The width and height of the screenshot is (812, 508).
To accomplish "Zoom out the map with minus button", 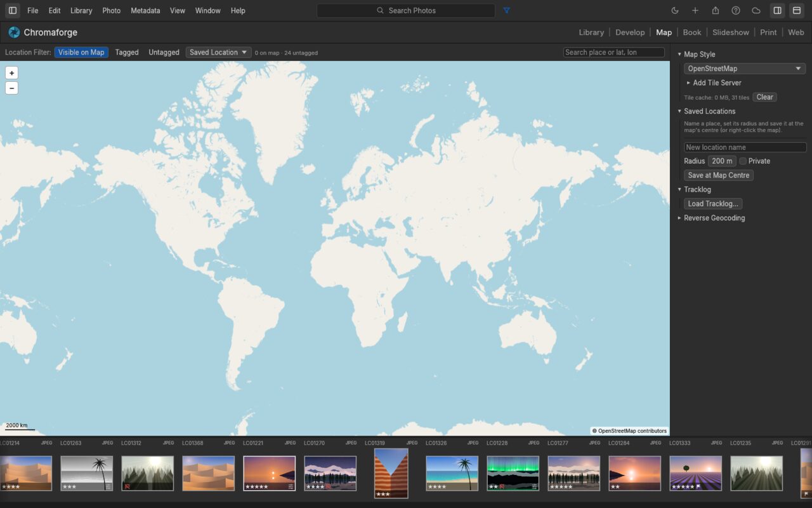I will 11,88.
